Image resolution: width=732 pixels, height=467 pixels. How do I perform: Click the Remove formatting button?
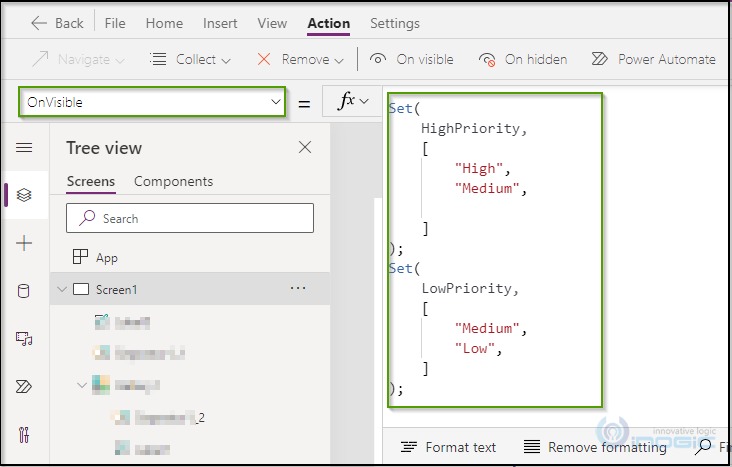coord(595,447)
